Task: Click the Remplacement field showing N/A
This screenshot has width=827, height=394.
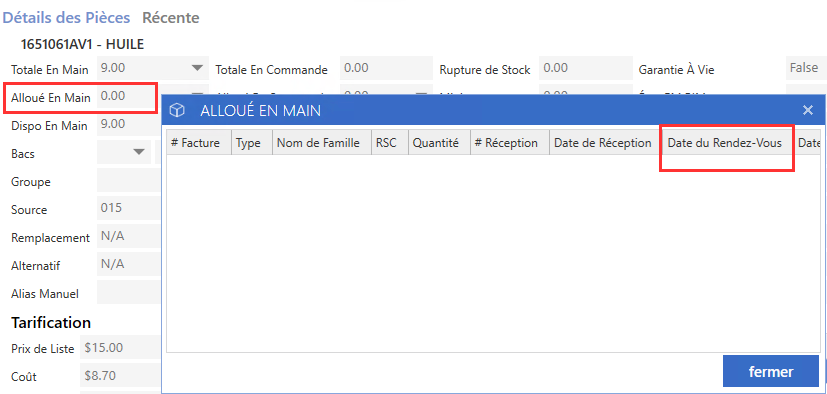Action: tap(128, 236)
